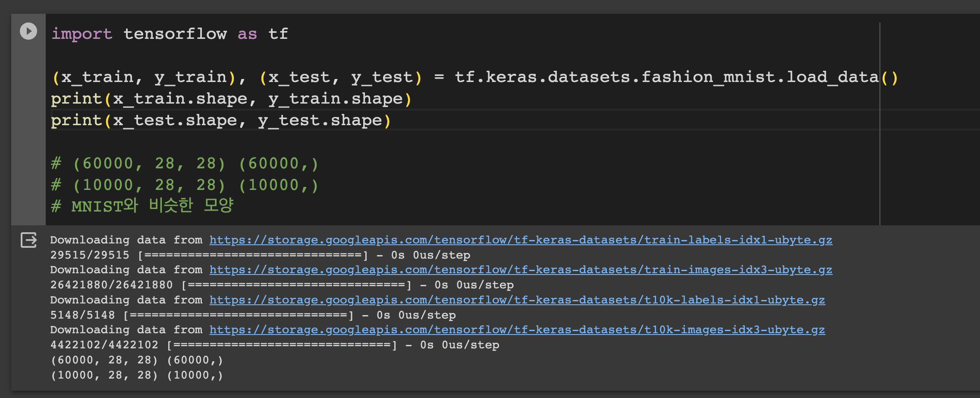This screenshot has height=398, width=980.
Task: Click output line '4422102/4422102' progress
Action: point(275,345)
